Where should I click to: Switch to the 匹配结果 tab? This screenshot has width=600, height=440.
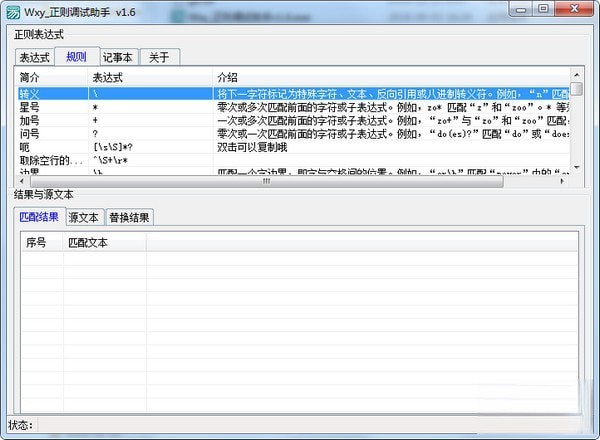(x=39, y=217)
